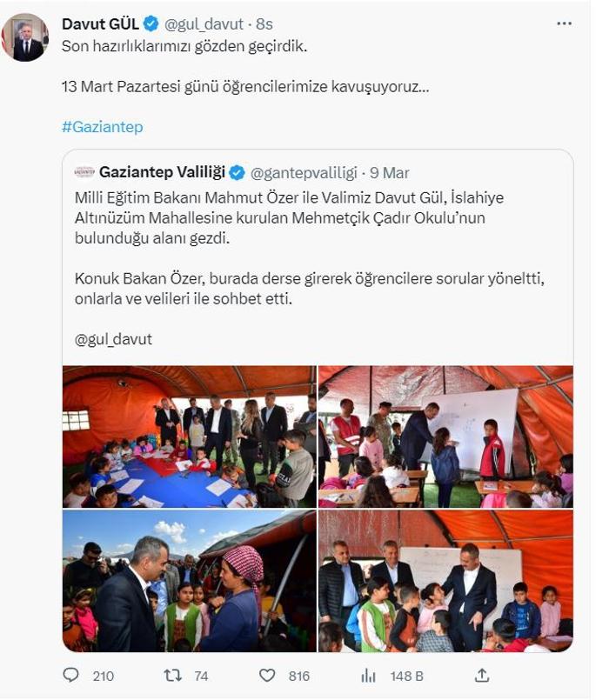Open photo of children on blue mat
Viewport: 609px width, 700px height.
coord(190,437)
